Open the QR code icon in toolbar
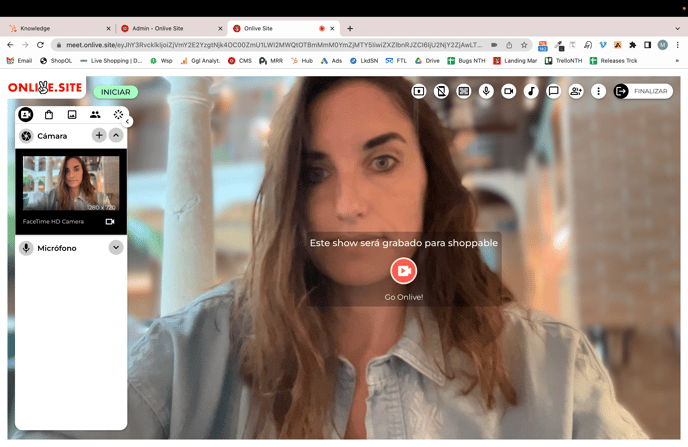 pyautogui.click(x=464, y=91)
